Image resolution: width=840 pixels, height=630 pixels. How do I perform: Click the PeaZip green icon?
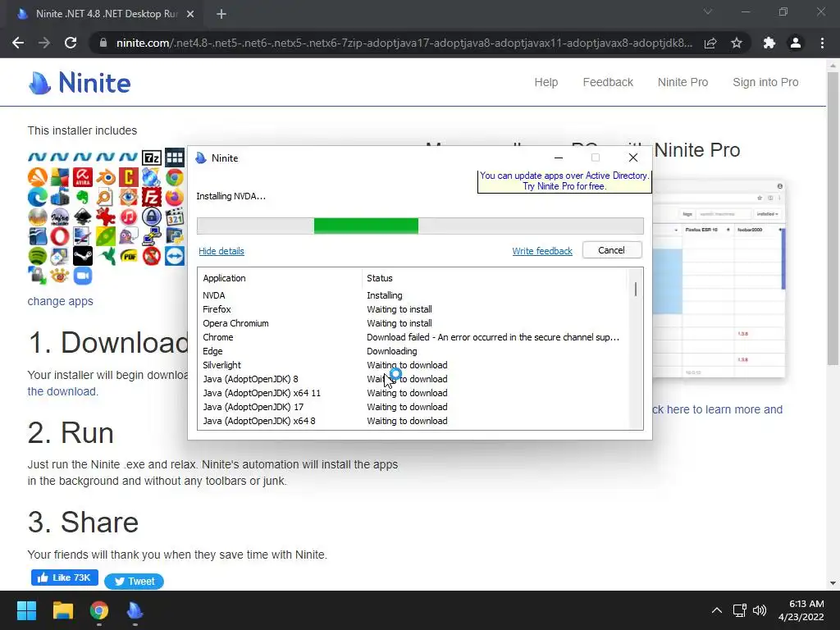(106, 236)
